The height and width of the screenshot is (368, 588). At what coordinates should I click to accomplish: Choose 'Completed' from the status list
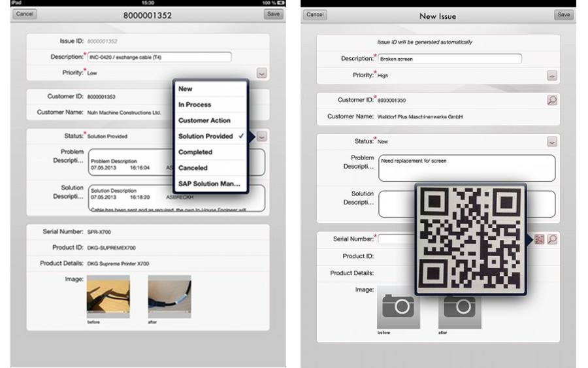(210, 152)
